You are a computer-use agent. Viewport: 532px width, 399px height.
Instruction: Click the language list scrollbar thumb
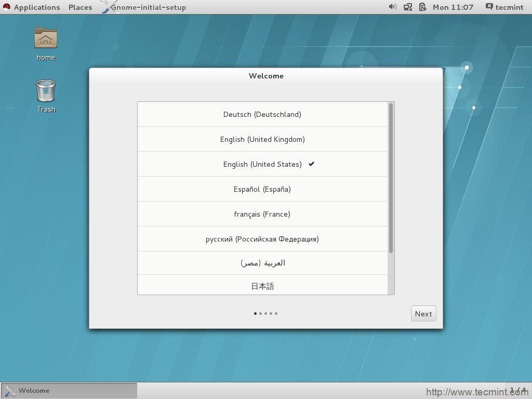point(391,178)
